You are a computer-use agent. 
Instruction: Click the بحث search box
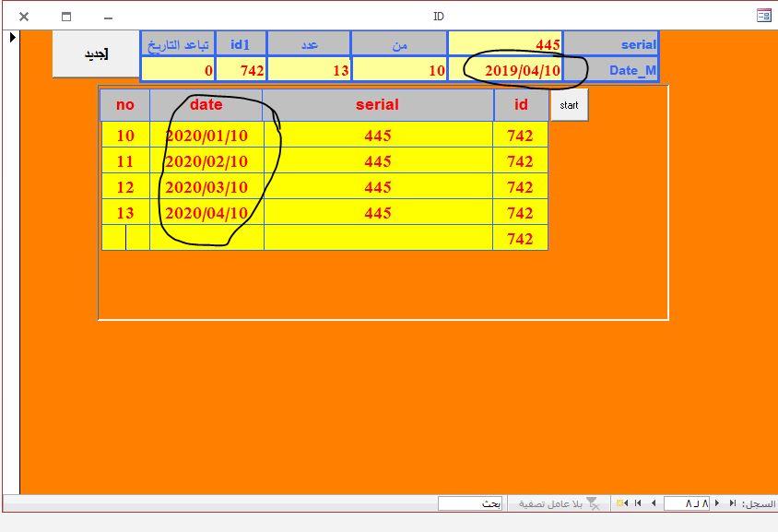click(x=469, y=503)
